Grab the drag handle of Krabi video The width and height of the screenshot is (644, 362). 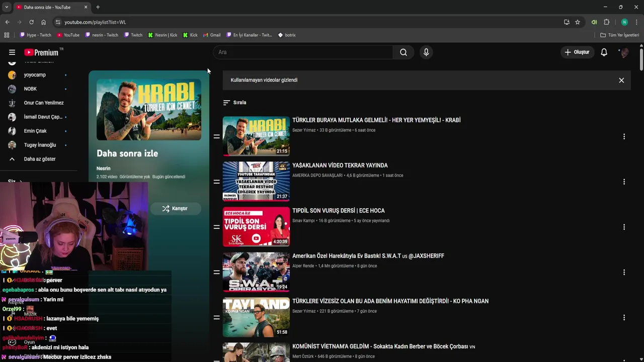216,136
